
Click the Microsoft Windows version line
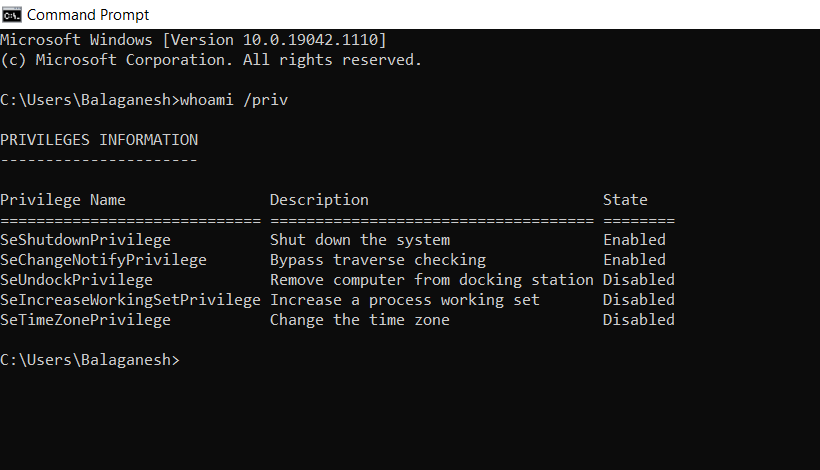point(193,40)
